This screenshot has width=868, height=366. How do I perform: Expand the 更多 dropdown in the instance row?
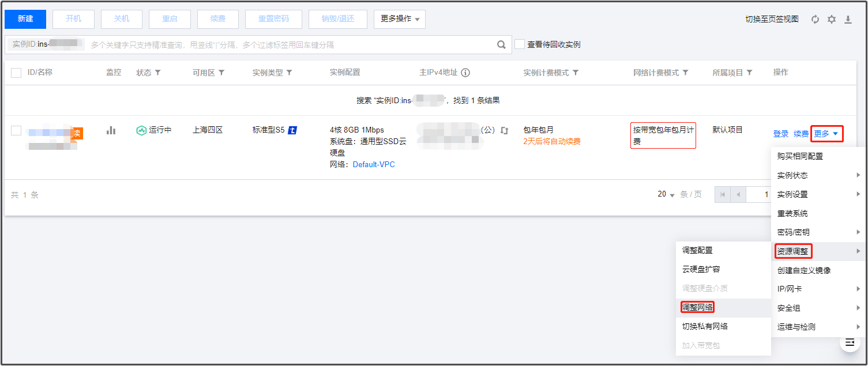[826, 134]
